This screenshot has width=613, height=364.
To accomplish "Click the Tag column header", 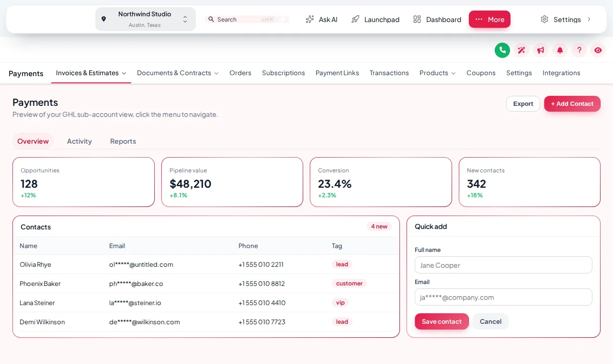I will 337,246.
